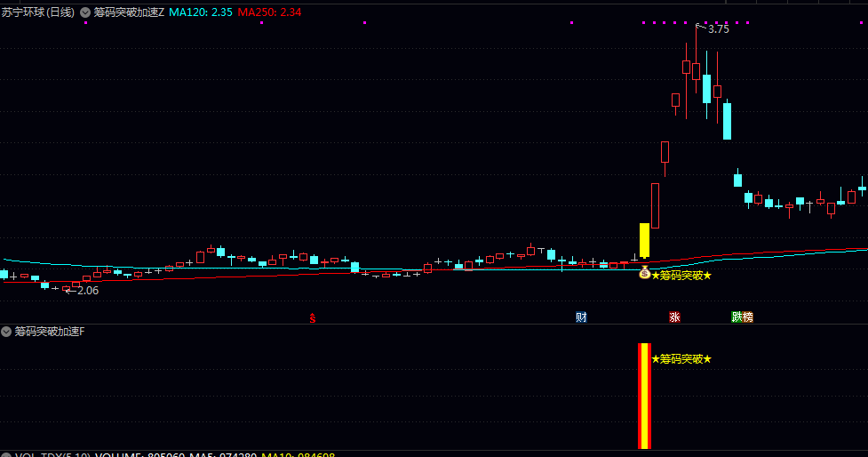Select the MA250: 2.34 legend label
Image resolution: width=868 pixels, height=457 pixels.
coord(269,12)
